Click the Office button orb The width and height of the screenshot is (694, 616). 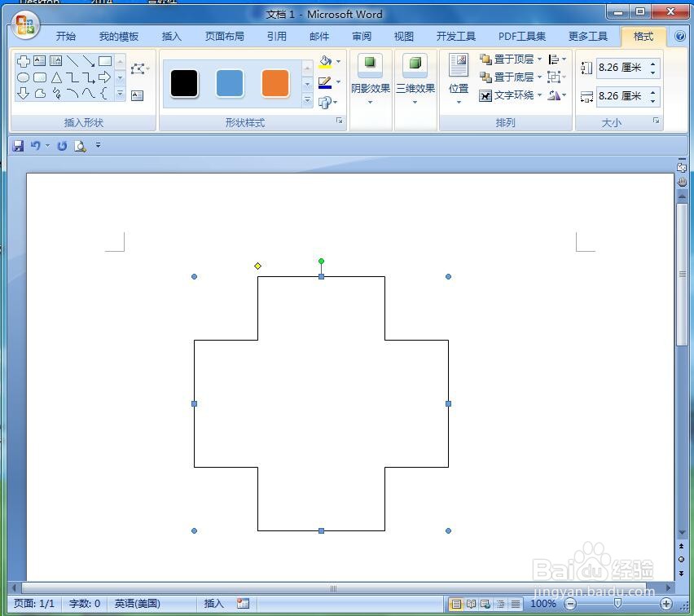(25, 24)
